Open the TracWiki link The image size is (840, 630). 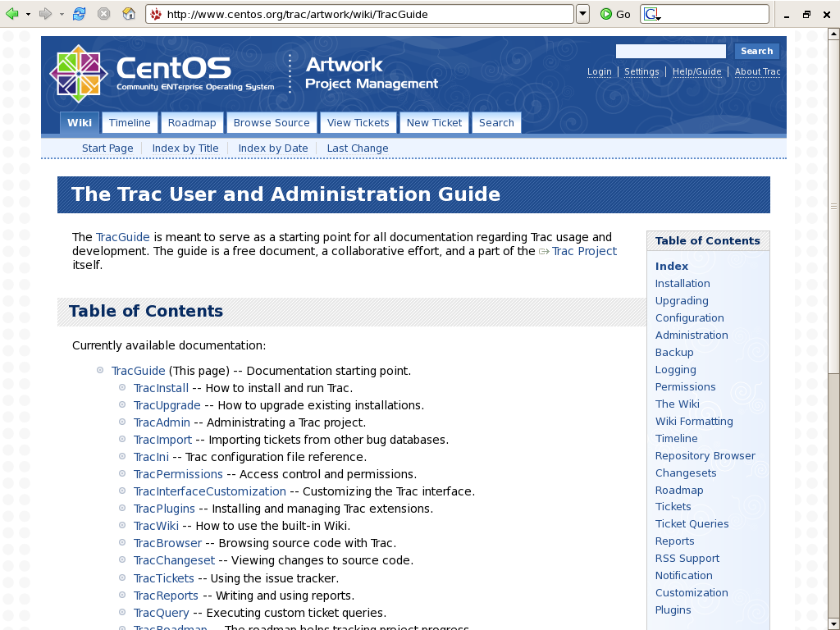tap(156, 526)
